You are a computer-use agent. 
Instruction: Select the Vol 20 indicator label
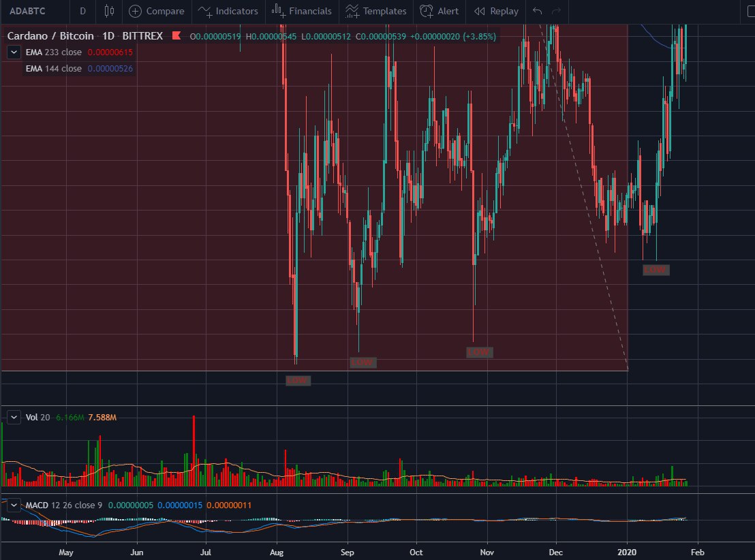click(37, 417)
